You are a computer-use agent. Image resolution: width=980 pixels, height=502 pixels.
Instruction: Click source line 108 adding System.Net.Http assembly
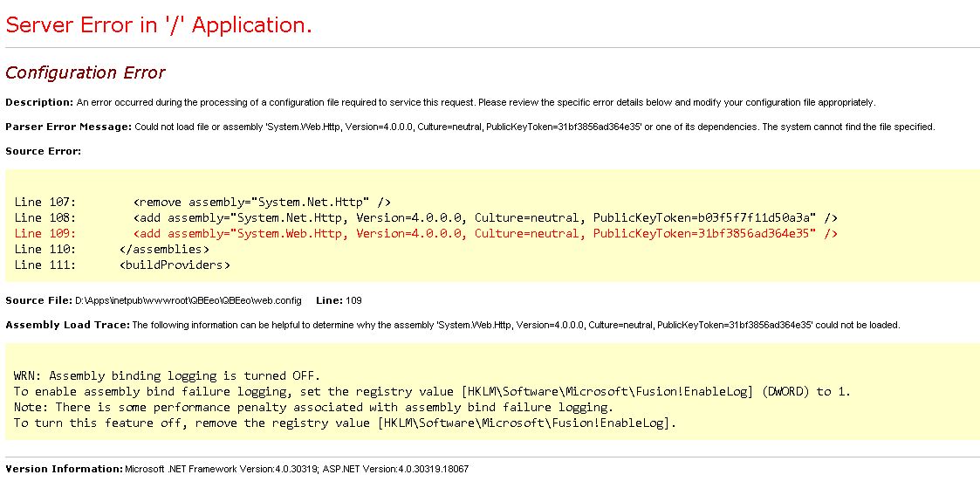tap(426, 217)
